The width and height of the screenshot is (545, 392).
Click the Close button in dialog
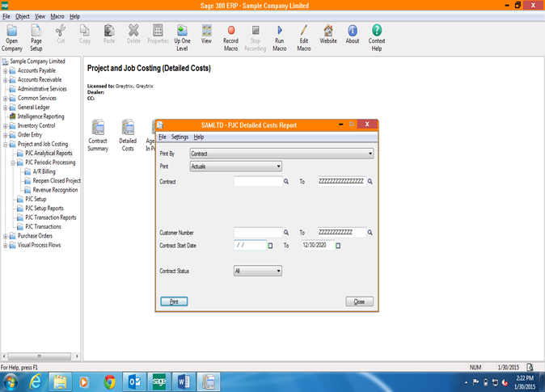[x=359, y=301]
